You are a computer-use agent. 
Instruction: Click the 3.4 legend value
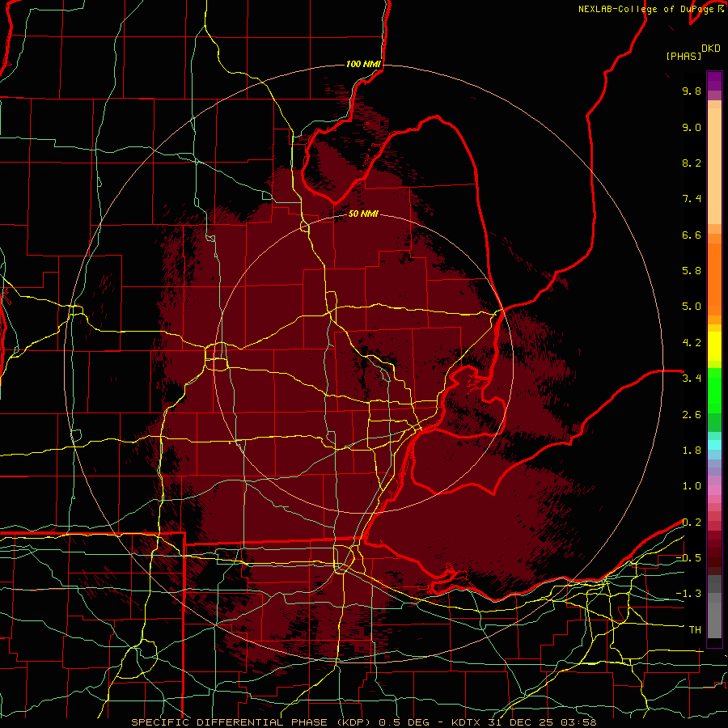[692, 379]
